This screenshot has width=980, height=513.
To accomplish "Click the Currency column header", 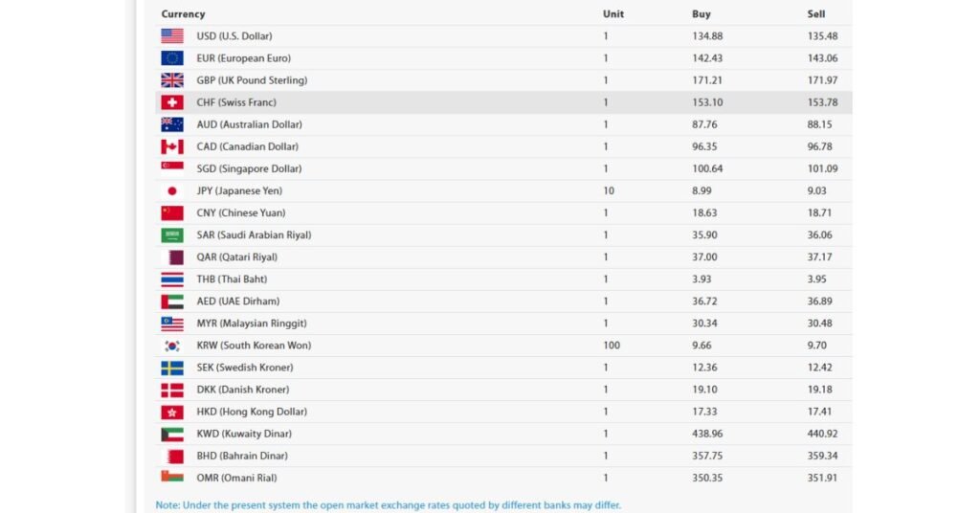I will tap(183, 13).
